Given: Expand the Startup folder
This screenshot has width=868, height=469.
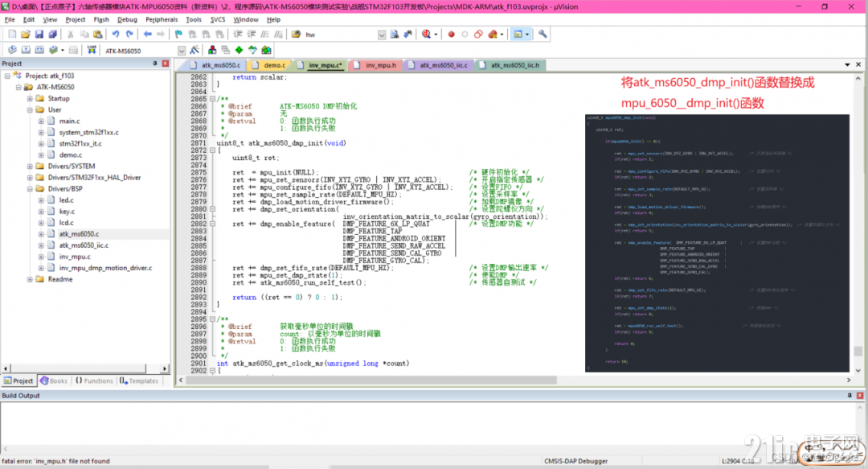Looking at the screenshot, I should (x=30, y=99).
